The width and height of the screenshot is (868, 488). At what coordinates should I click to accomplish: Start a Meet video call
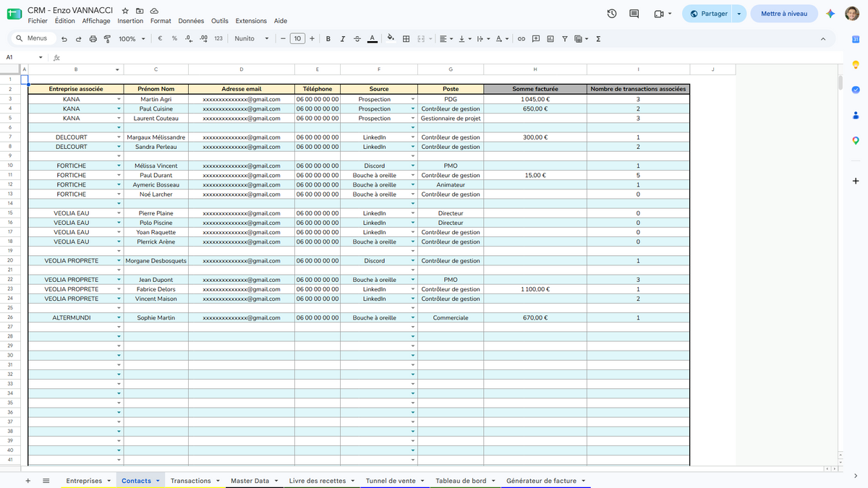click(659, 14)
